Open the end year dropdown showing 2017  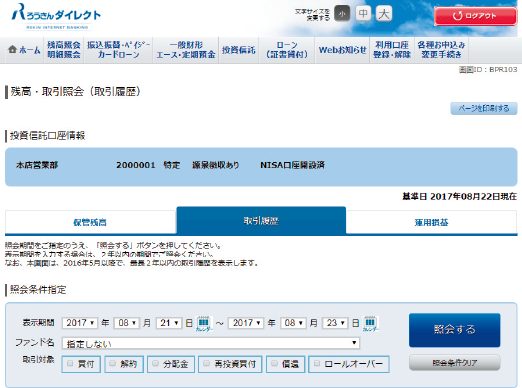click(246, 323)
